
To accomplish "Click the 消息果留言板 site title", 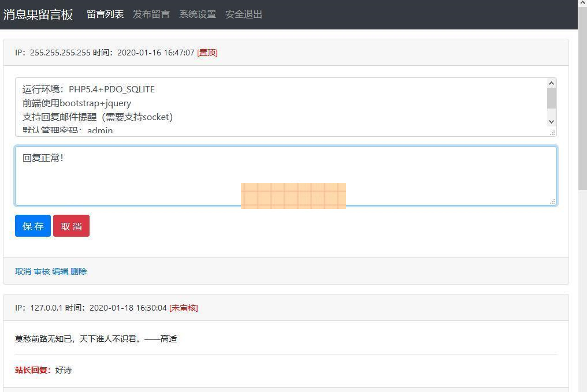I will point(38,15).
